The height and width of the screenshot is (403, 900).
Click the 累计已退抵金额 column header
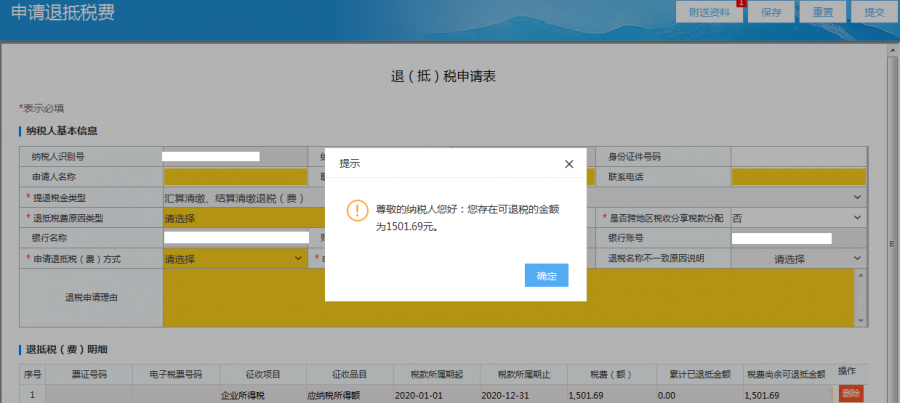pos(700,374)
